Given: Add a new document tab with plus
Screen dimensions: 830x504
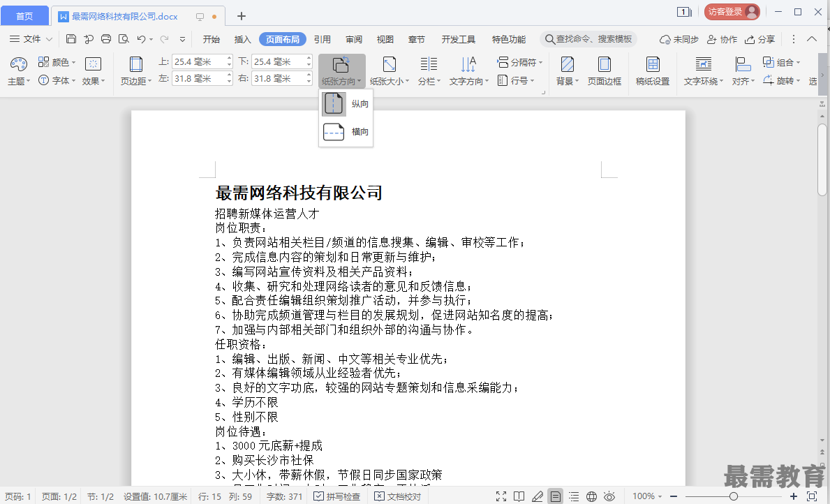Looking at the screenshot, I should click(x=242, y=16).
